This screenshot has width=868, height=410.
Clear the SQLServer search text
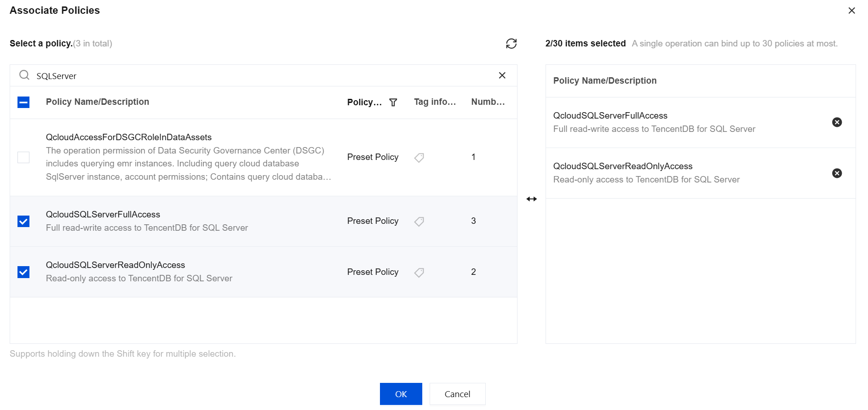coord(502,75)
